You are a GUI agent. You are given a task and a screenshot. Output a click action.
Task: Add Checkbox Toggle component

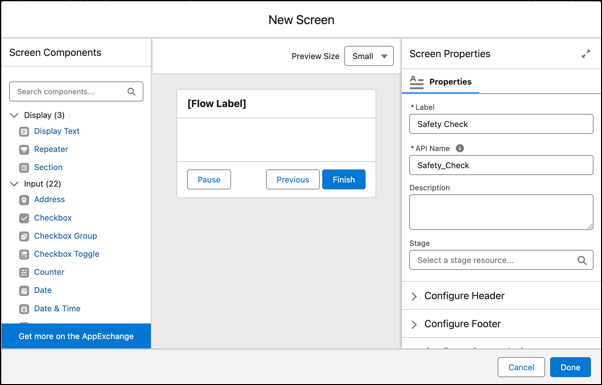(x=66, y=254)
